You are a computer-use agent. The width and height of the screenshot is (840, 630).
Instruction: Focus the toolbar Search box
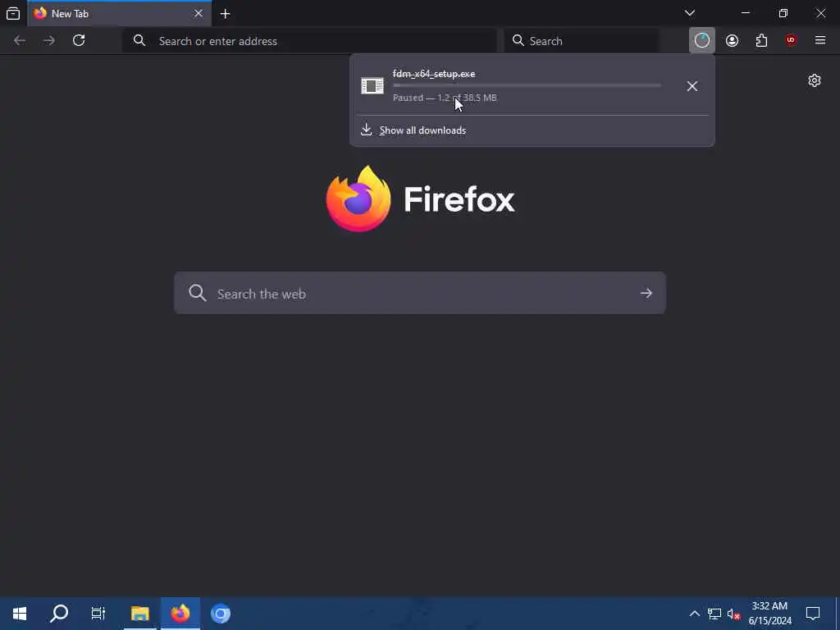pyautogui.click(x=582, y=41)
